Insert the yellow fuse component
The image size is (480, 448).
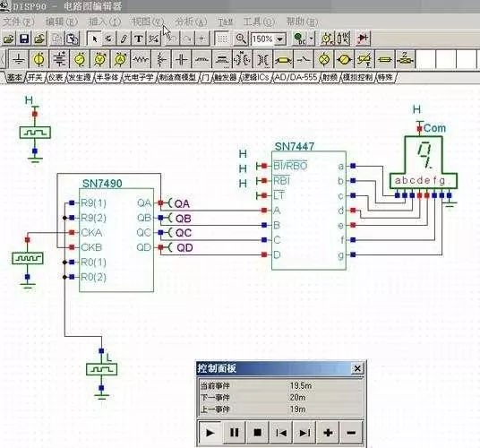[385, 59]
